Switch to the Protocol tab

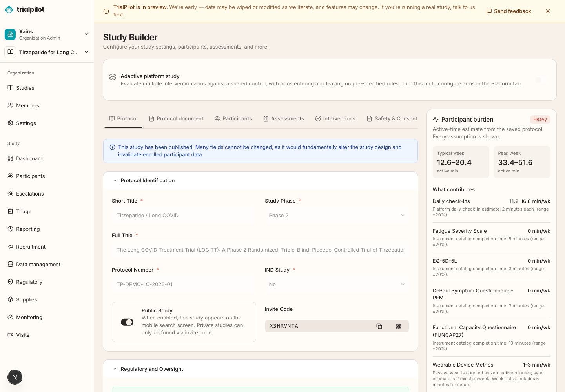tap(123, 119)
